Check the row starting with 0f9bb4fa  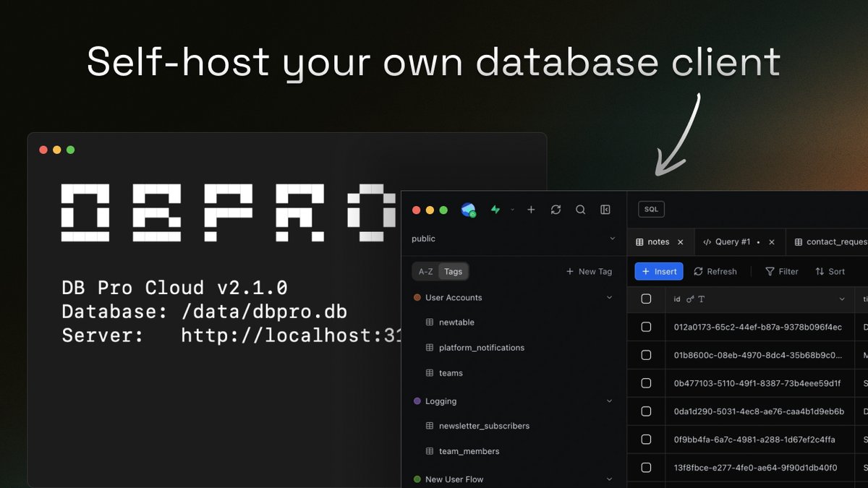point(647,440)
